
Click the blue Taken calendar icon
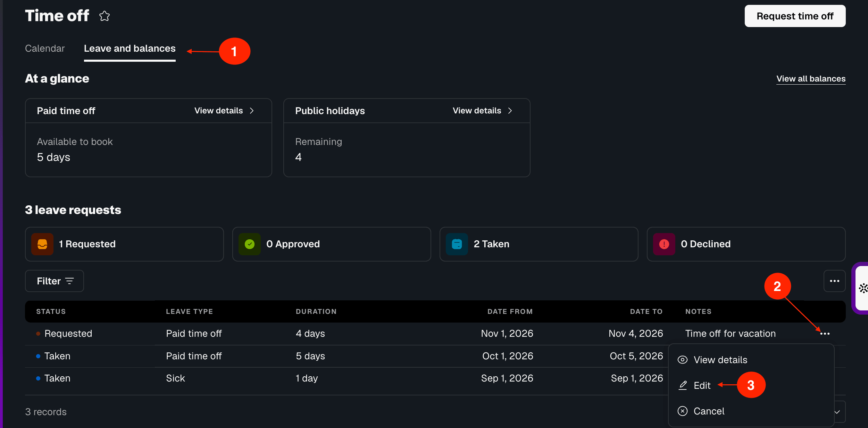pos(457,244)
